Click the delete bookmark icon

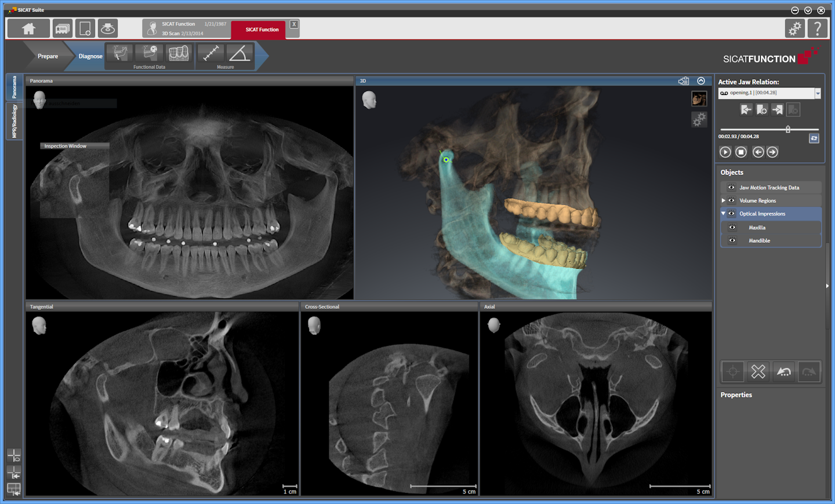[793, 109]
